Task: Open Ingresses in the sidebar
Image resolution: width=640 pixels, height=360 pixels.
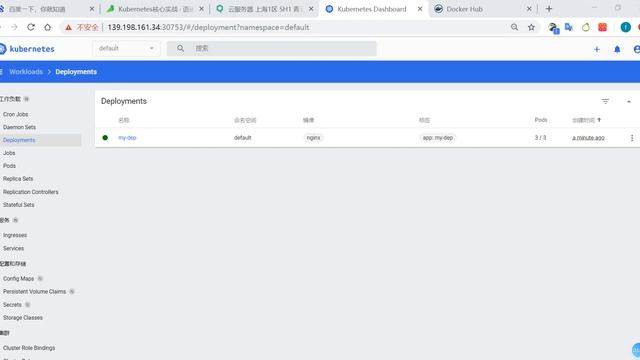Action: tap(15, 236)
